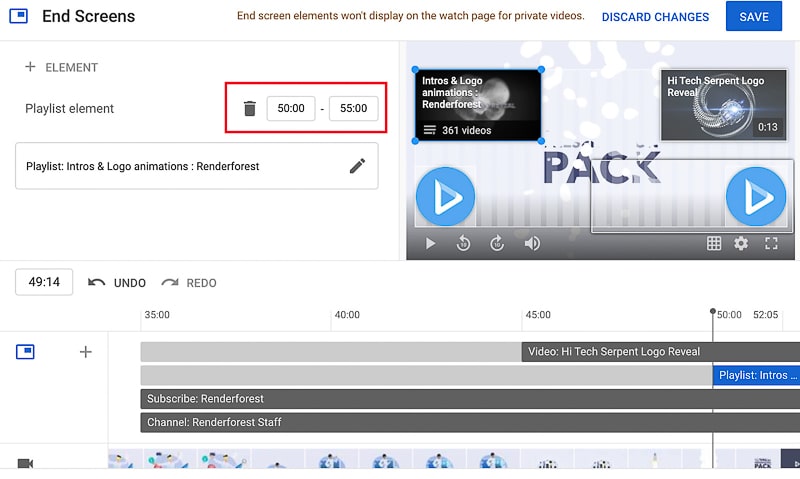Click the 45:00 timeline ruler label
The image size is (800, 479).
click(x=538, y=315)
